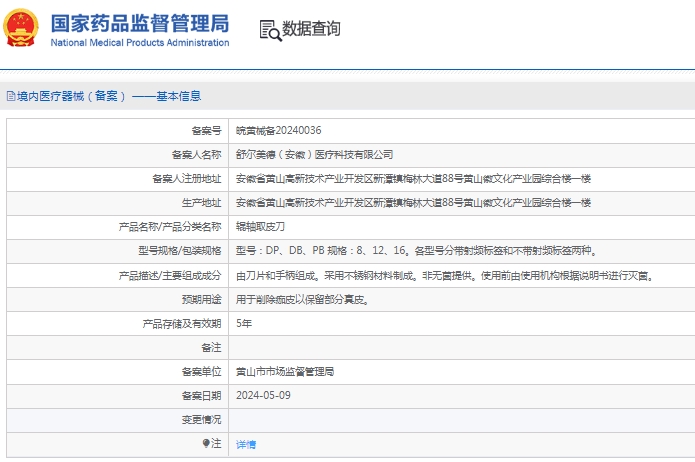Select the 备案人名称 label
Screen dimensions: 695x462
[196, 155]
